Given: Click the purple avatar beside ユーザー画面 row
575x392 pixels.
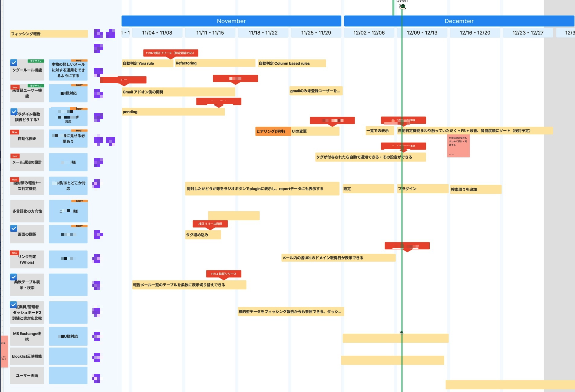Looking at the screenshot, I should tap(96, 378).
